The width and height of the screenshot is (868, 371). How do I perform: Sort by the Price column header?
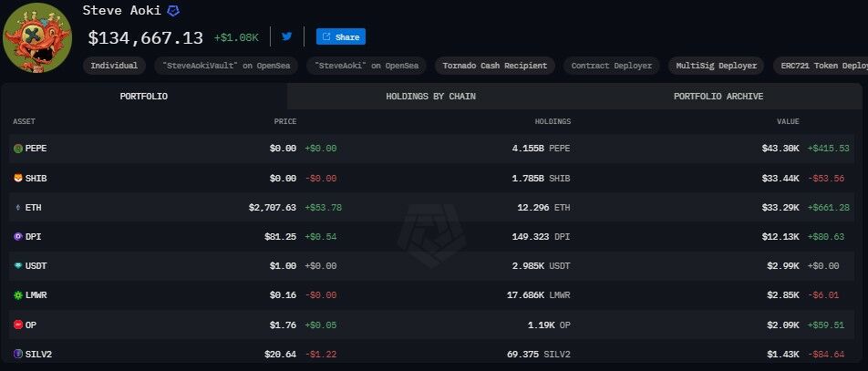(x=285, y=121)
